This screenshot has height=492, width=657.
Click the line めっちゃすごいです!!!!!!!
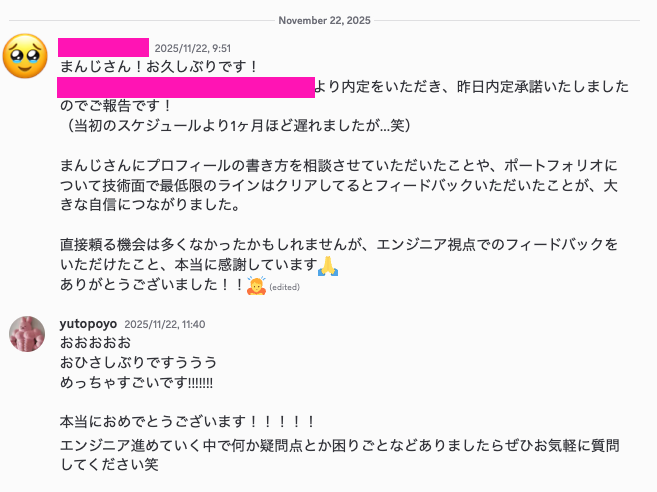(x=137, y=382)
